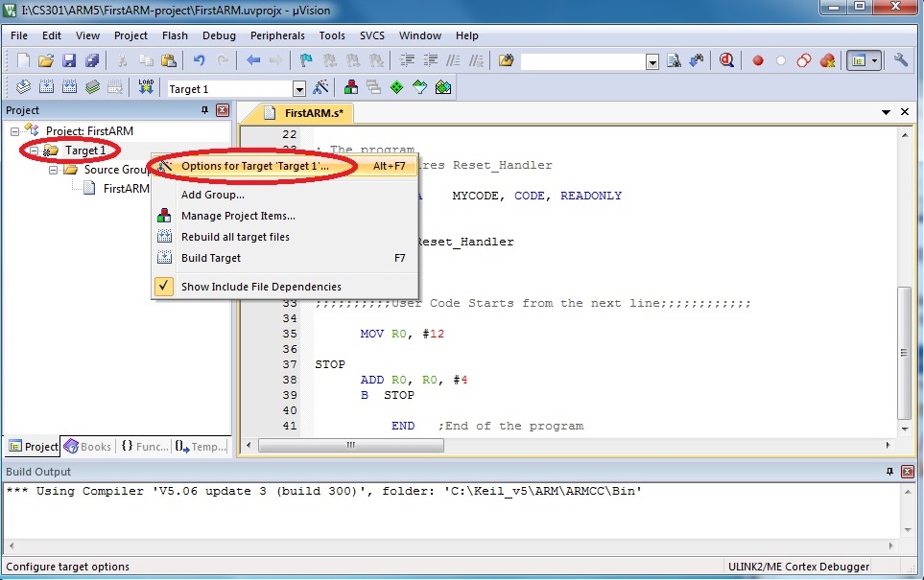Screen dimensions: 924x580
Task: Choose Options for Target 'Target 1' menu entry
Action: 285,166
